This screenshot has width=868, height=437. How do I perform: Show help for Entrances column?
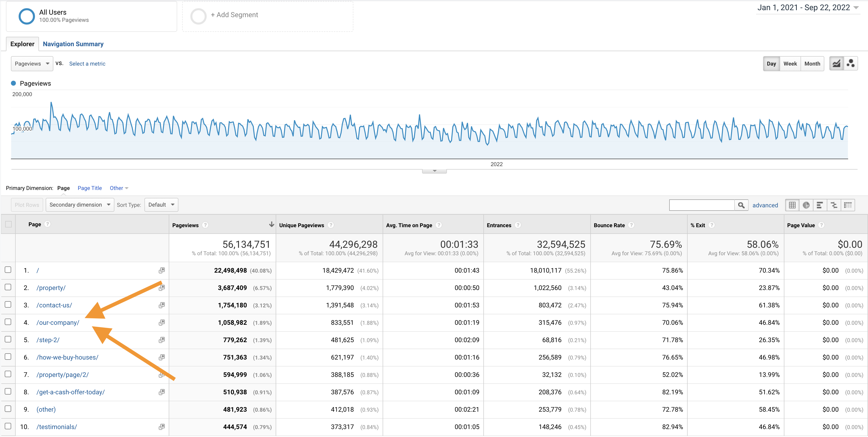tap(518, 225)
